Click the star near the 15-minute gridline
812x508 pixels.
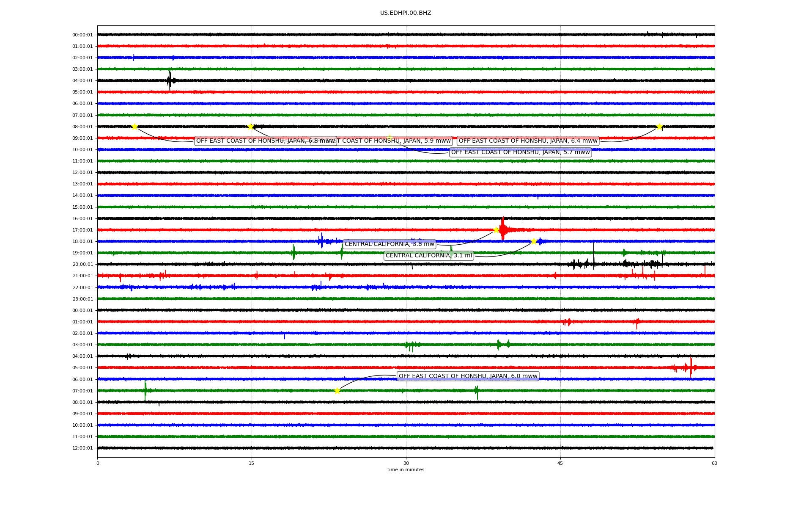click(x=250, y=127)
